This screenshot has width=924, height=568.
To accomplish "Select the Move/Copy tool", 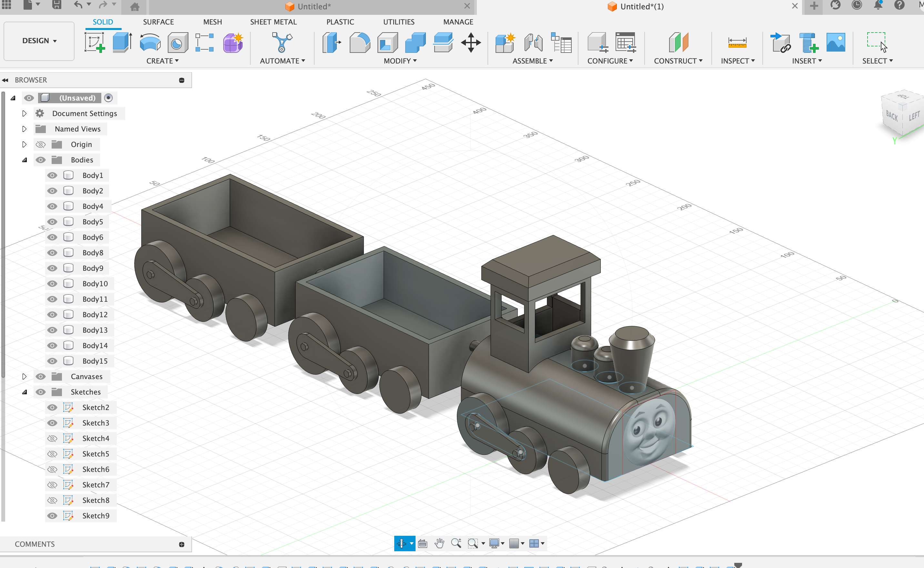I will [471, 42].
